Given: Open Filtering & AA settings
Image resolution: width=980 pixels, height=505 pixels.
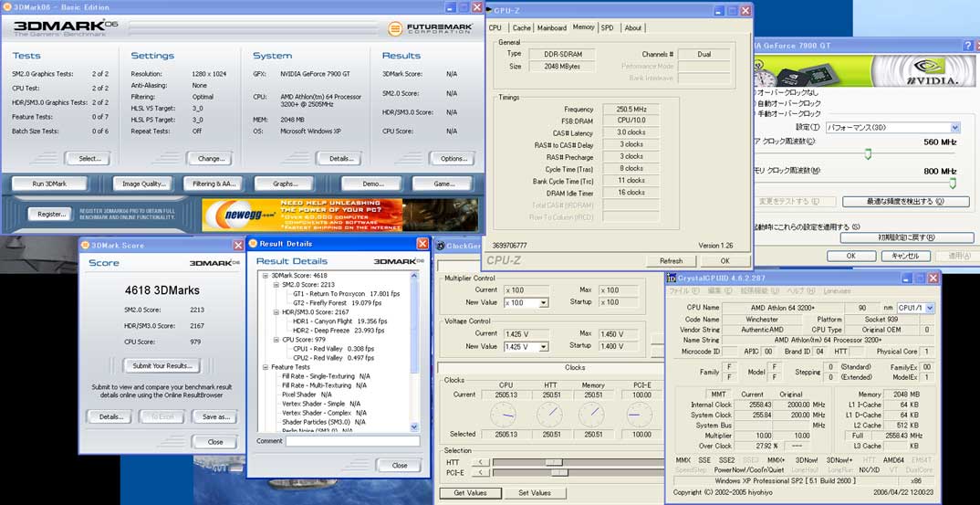Looking at the screenshot, I should (214, 184).
